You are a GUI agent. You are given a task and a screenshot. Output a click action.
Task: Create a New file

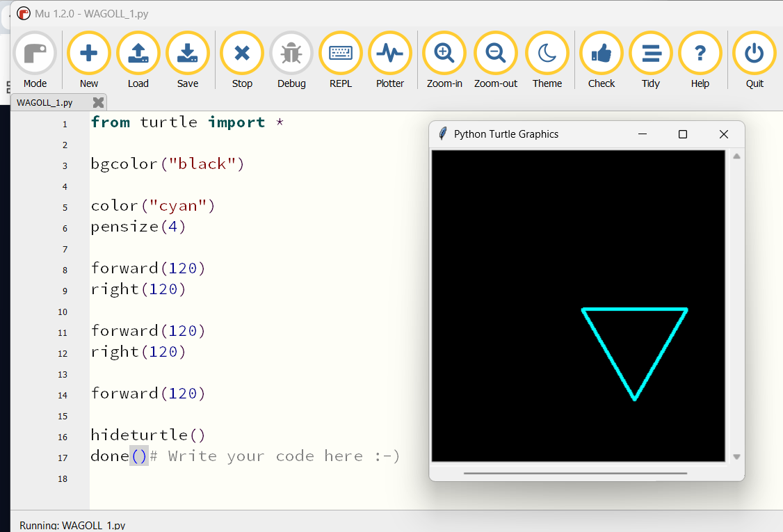point(89,60)
